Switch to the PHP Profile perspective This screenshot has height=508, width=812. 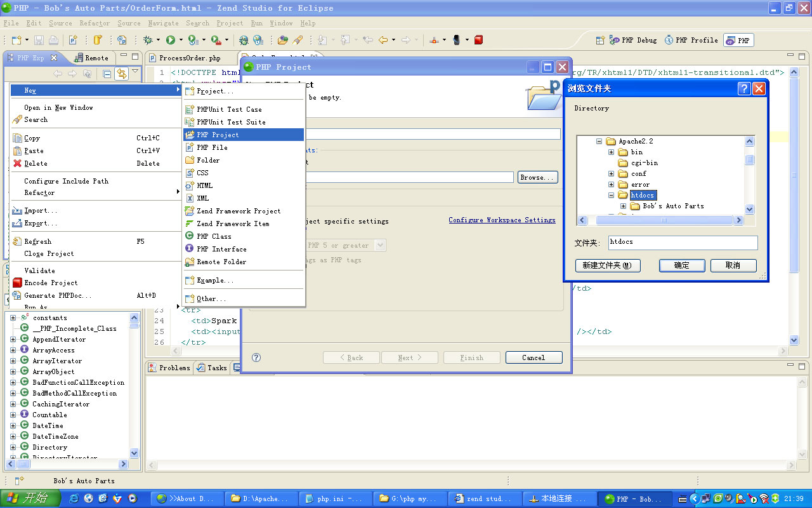(691, 40)
